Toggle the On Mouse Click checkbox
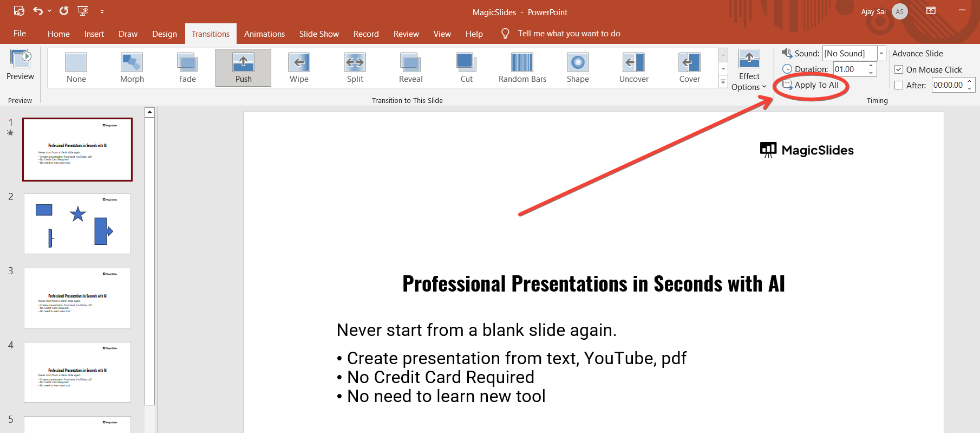The height and width of the screenshot is (433, 980). (899, 69)
